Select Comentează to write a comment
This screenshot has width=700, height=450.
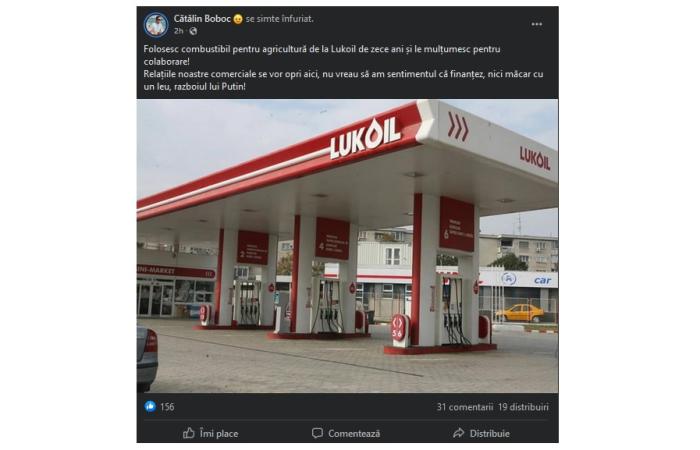point(346,433)
